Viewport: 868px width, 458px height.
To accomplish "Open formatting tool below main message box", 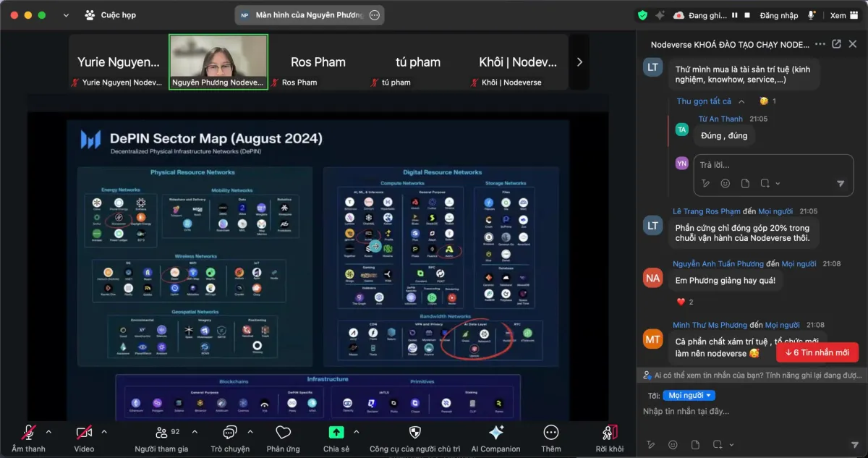I will pyautogui.click(x=651, y=444).
